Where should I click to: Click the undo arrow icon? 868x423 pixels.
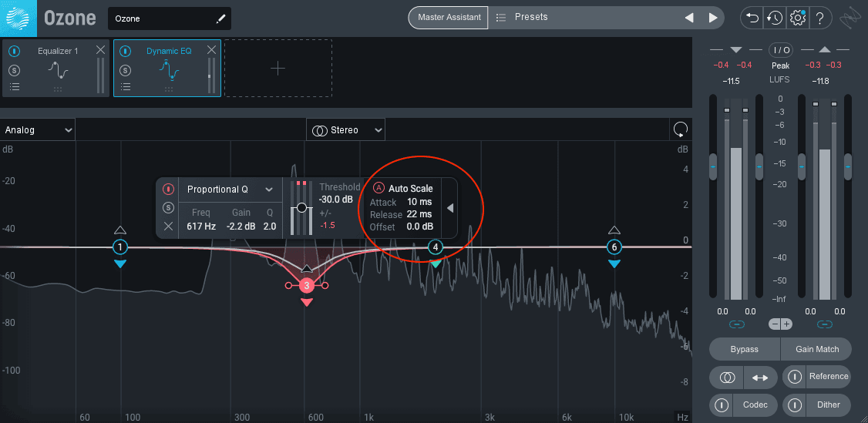(x=752, y=18)
